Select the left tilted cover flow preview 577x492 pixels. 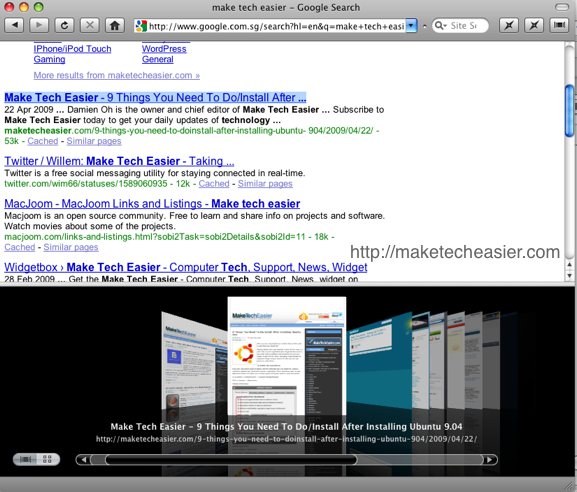(x=194, y=362)
